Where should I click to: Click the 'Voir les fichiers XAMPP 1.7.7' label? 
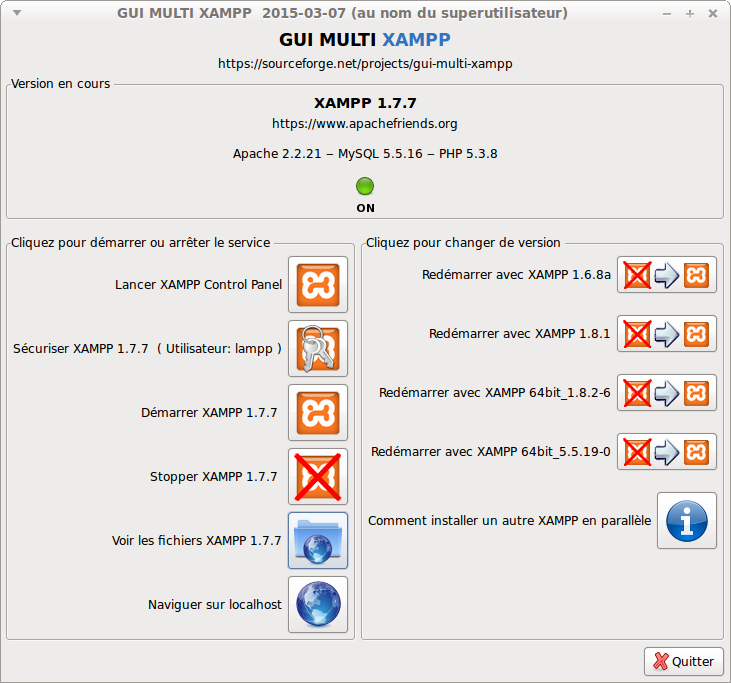coord(196,541)
